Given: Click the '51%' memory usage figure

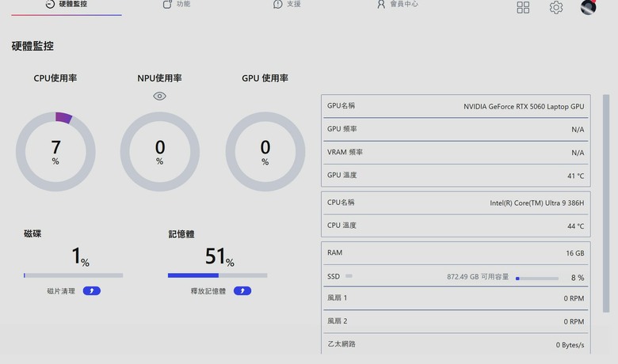Looking at the screenshot, I should (x=219, y=256).
